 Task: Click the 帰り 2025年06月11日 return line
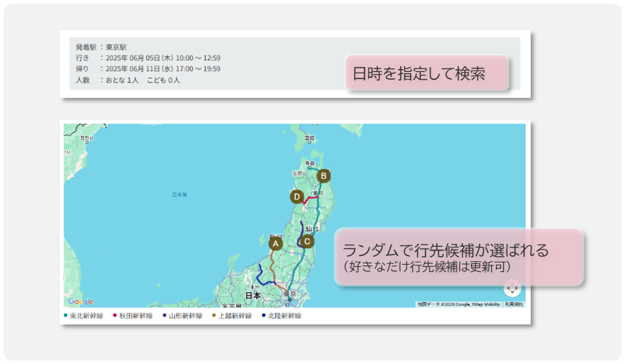click(x=148, y=68)
